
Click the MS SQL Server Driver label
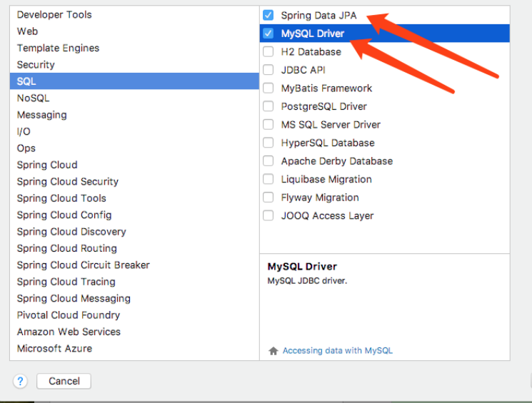[331, 124]
